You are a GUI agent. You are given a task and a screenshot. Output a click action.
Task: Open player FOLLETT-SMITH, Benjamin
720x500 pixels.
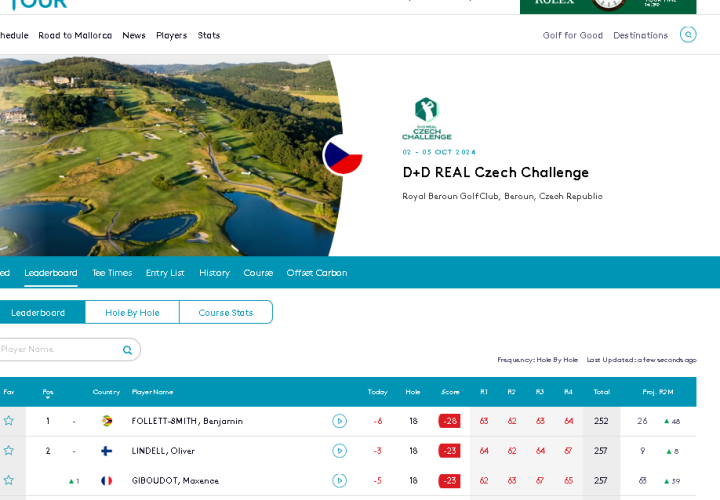click(x=187, y=421)
